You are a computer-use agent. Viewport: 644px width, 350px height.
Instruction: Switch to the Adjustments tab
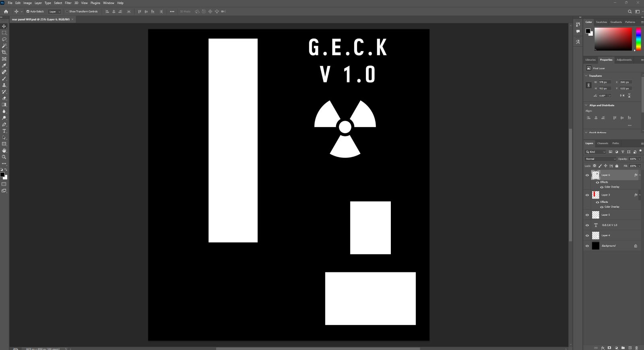pyautogui.click(x=624, y=60)
